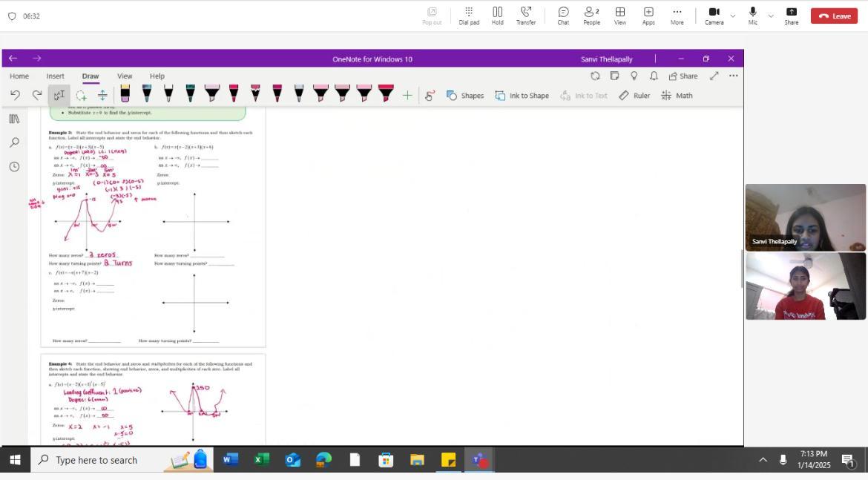Click the OneNote page vertical scrollbar
This screenshot has height=480, width=868.
pos(741,269)
